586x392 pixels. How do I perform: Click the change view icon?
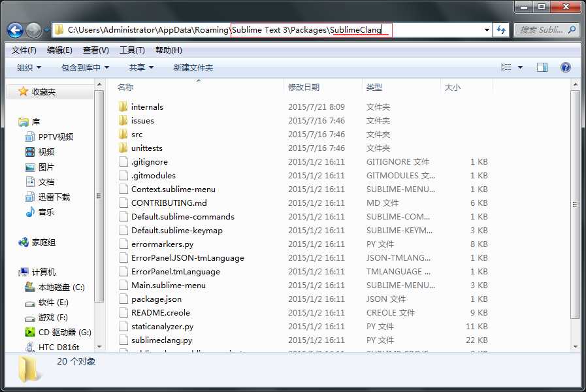(506, 67)
